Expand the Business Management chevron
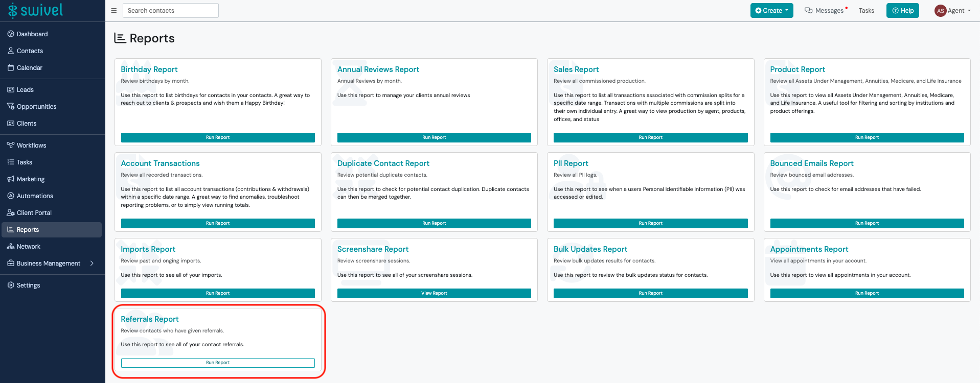This screenshot has width=980, height=383. (x=92, y=264)
